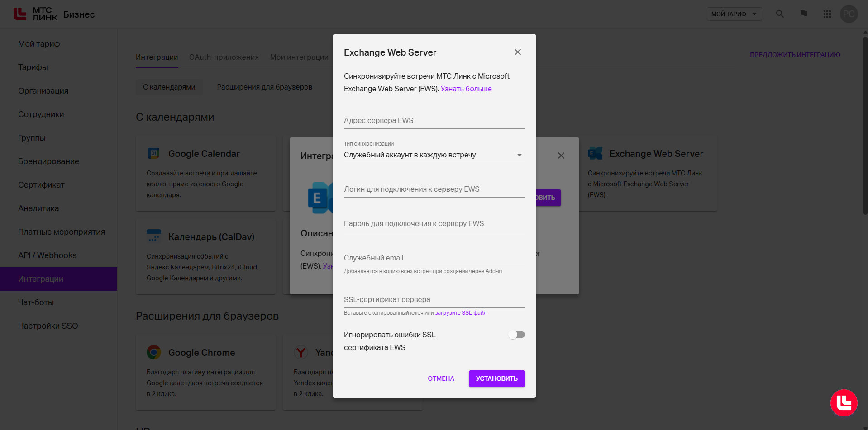Click the flag icon in header
The width and height of the screenshot is (868, 430).
[804, 14]
